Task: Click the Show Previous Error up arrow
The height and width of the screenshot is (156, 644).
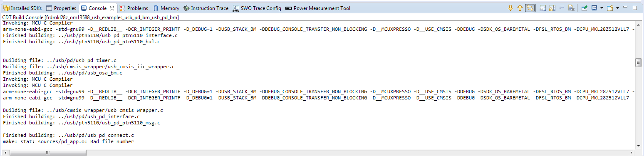Action: click(x=520, y=8)
